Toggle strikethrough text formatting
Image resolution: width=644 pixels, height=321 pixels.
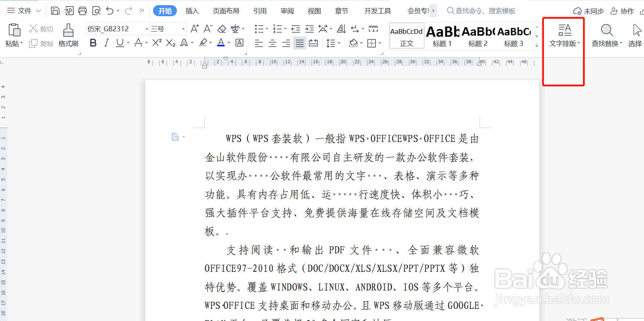138,43
